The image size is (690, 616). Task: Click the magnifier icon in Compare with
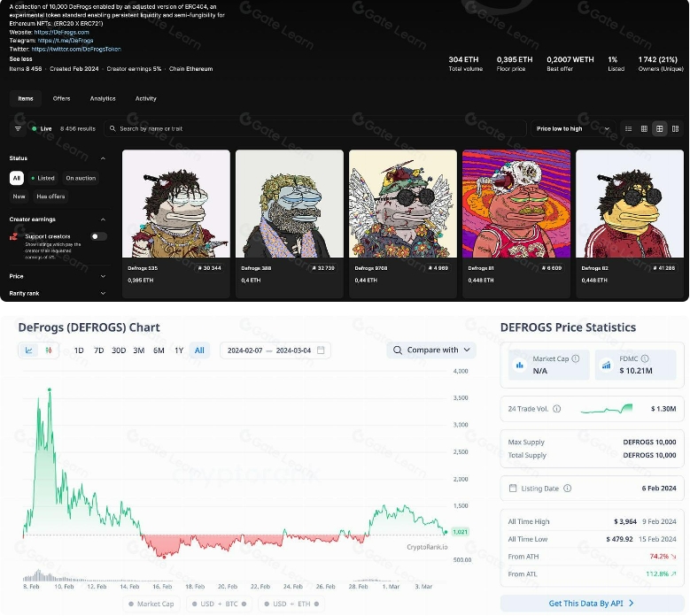coord(398,350)
